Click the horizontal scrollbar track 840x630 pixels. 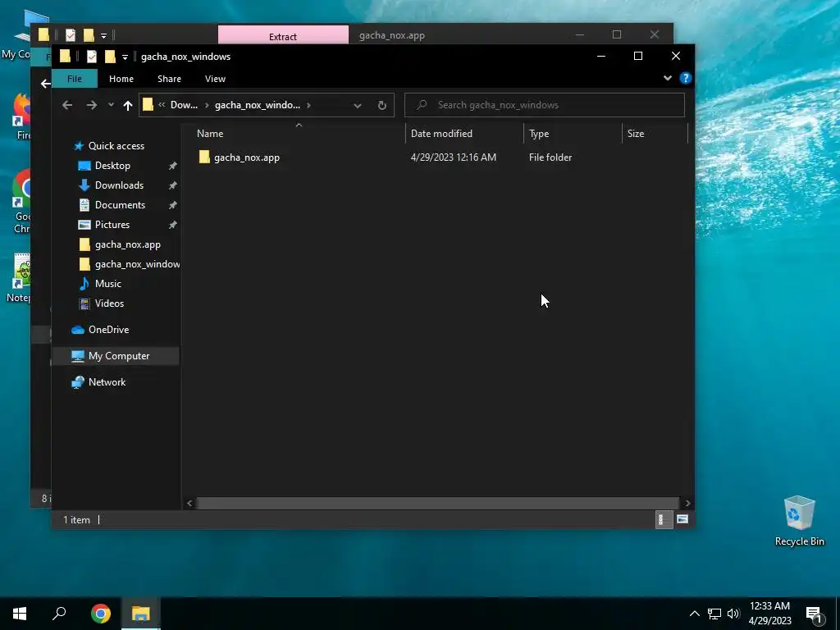[x=438, y=504]
